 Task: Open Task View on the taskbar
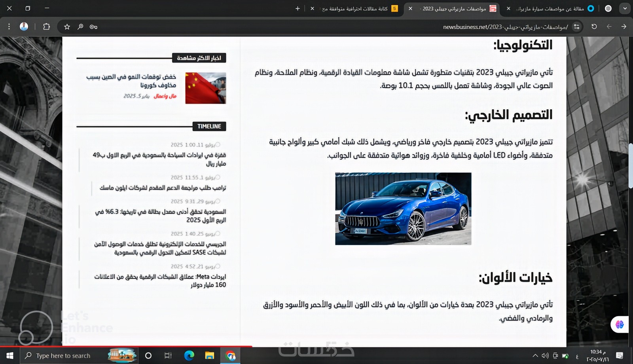tap(168, 356)
